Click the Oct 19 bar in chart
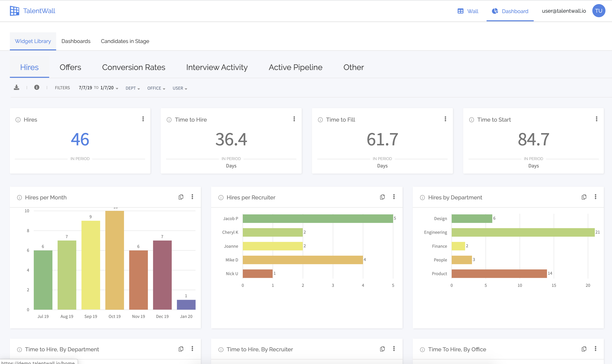612x364 pixels. click(x=115, y=260)
